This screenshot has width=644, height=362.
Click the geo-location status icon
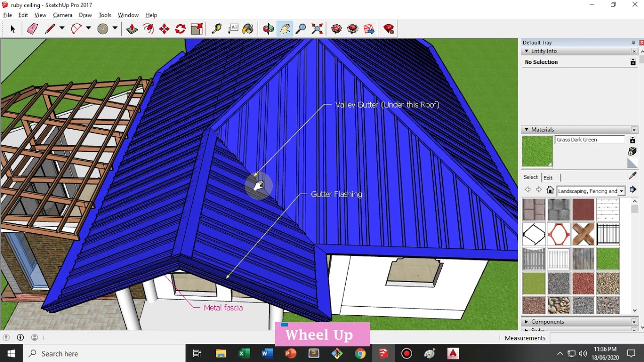6,338
